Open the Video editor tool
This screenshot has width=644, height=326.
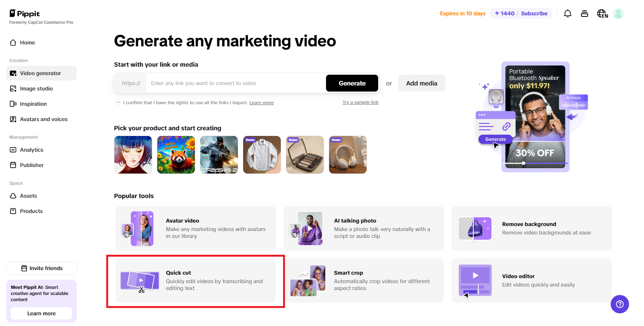532,280
